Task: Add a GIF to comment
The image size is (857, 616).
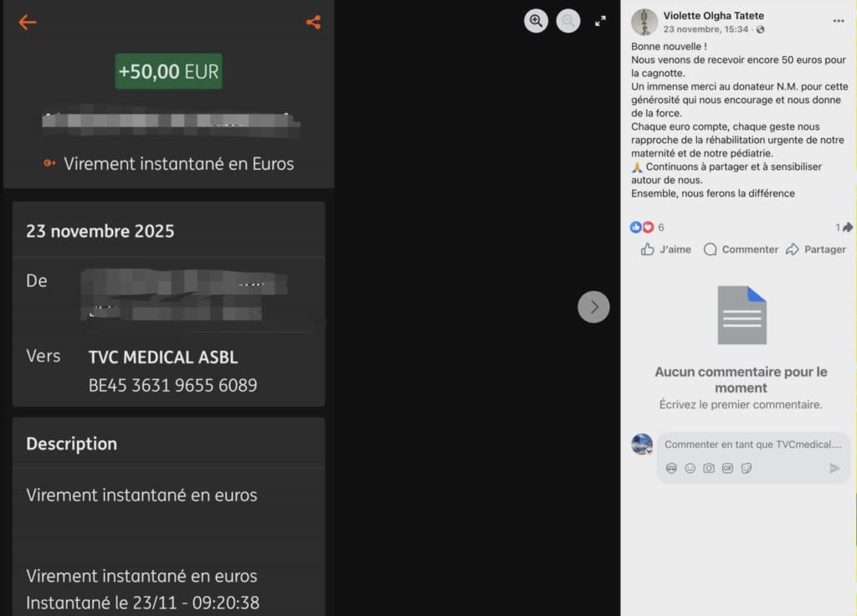Action: coord(727,469)
